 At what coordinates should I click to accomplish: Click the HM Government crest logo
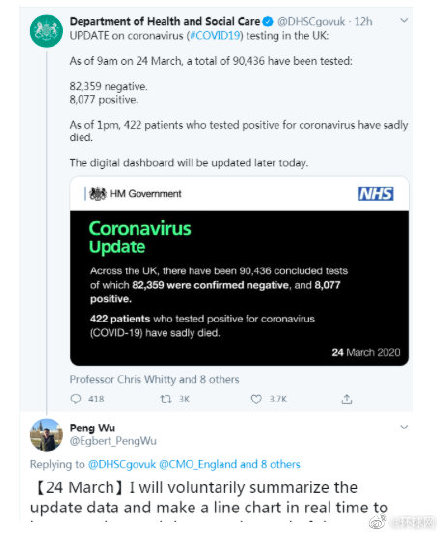coord(98,194)
